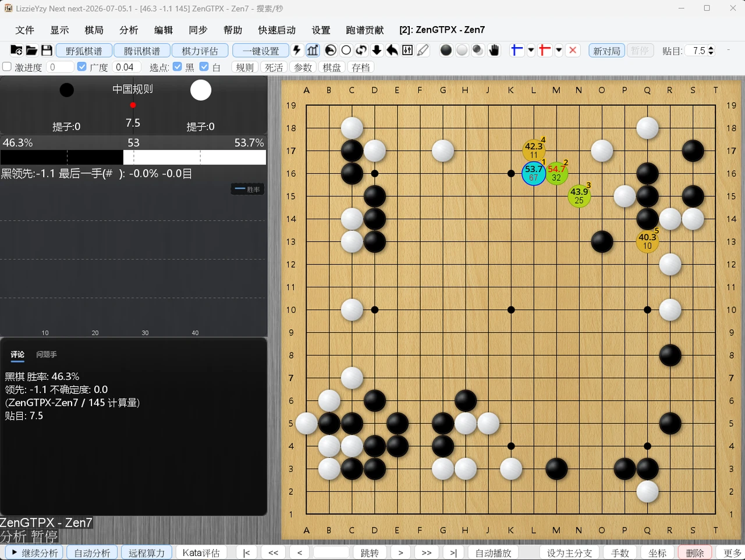Click the 腾讯棋谱 button
The width and height of the screenshot is (745, 560).
pyautogui.click(x=142, y=51)
